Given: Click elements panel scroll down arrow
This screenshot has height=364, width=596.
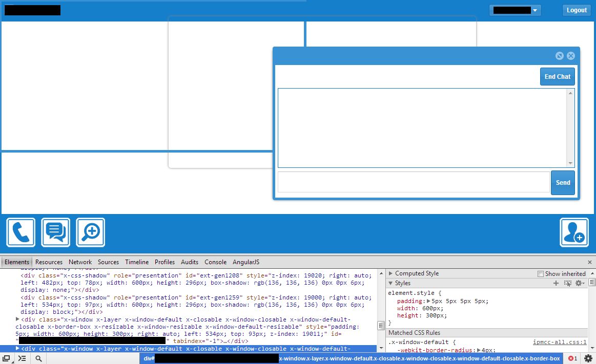Looking at the screenshot, I should tap(381, 348).
